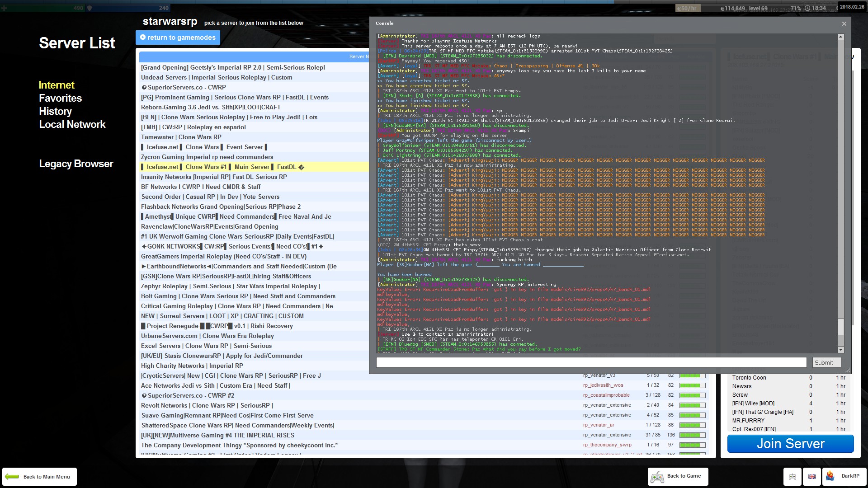
Task: Click console scrollbar up arrow
Action: [841, 37]
